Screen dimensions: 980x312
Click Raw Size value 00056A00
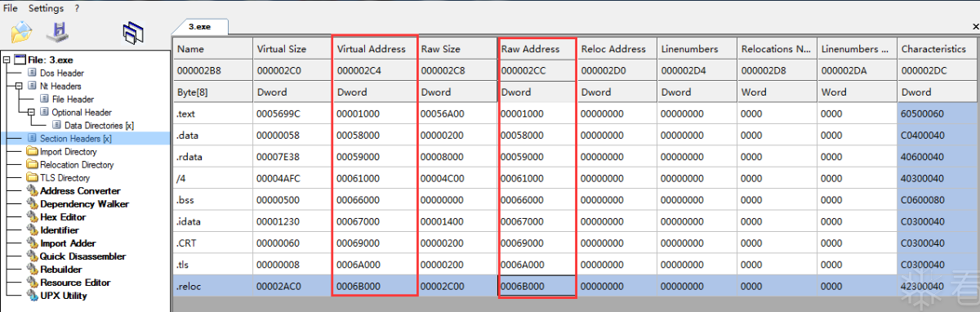coord(457,114)
